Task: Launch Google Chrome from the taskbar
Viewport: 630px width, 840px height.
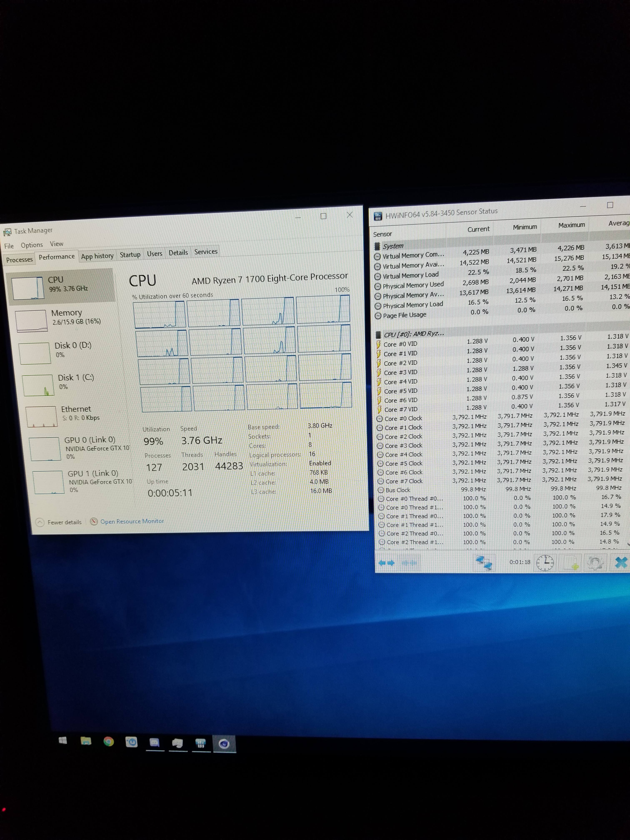Action: pyautogui.click(x=109, y=742)
